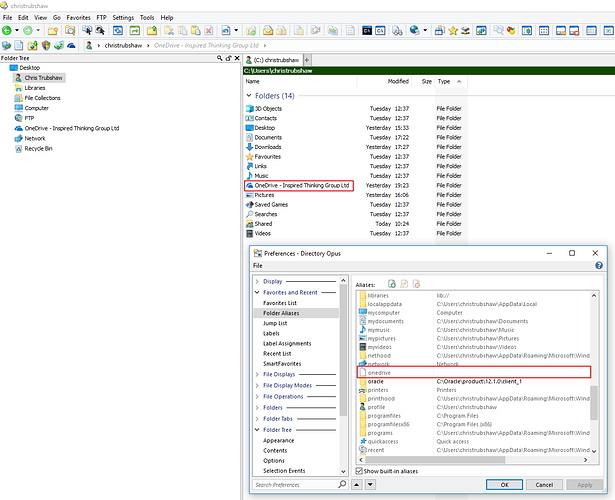The width and height of the screenshot is (615, 500).
Task: Expand the File Operations category
Action: (x=257, y=396)
